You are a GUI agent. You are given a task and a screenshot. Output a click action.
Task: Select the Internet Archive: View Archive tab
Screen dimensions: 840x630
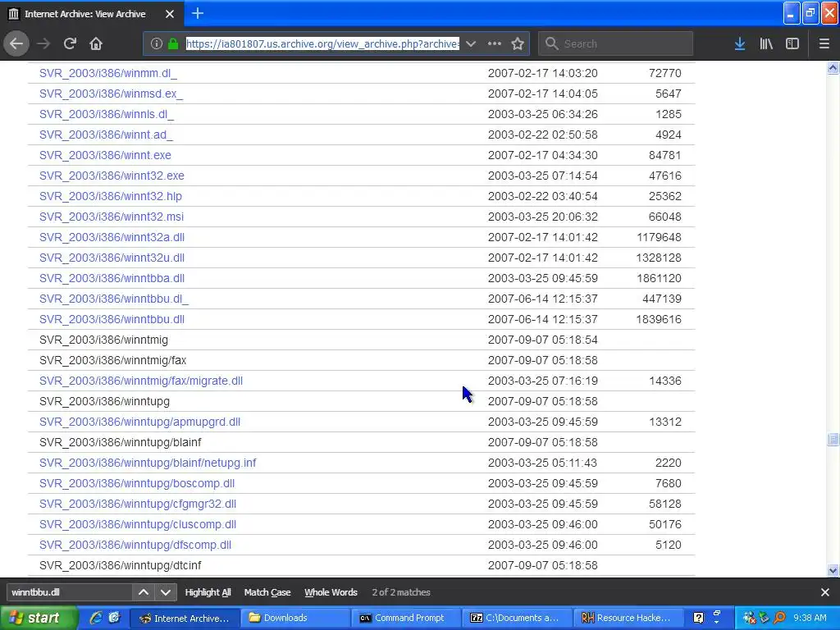click(92, 14)
